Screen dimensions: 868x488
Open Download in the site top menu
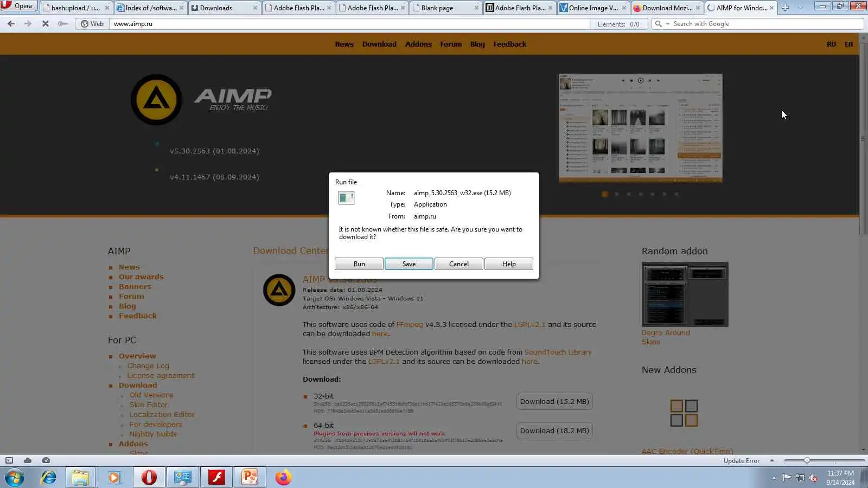(x=379, y=44)
